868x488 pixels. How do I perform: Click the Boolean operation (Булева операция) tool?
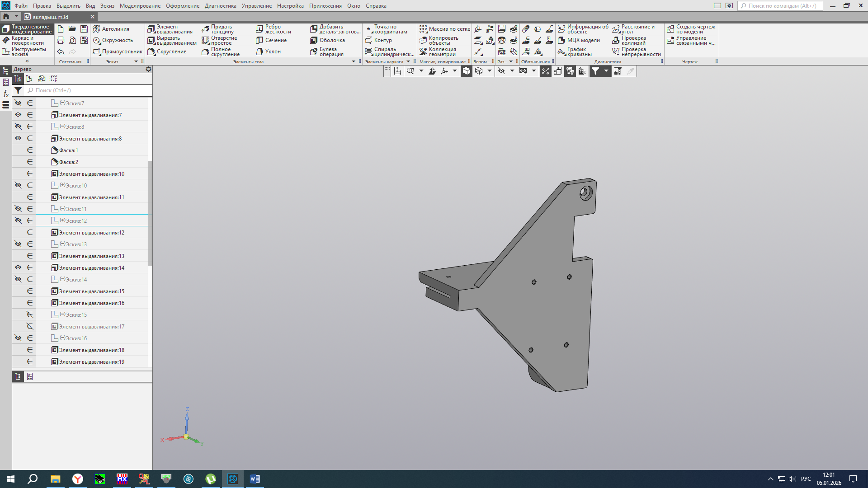click(327, 52)
